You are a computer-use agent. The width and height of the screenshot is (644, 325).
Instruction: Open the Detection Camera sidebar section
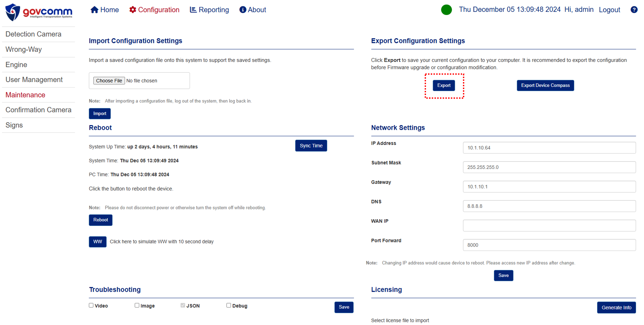click(34, 34)
